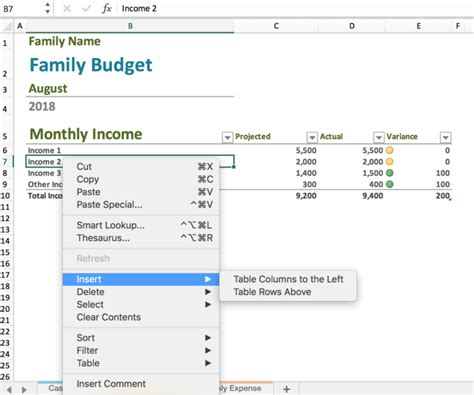Image resolution: width=474 pixels, height=395 pixels.
Task: Add a new sheet with plus button
Action: (286, 389)
